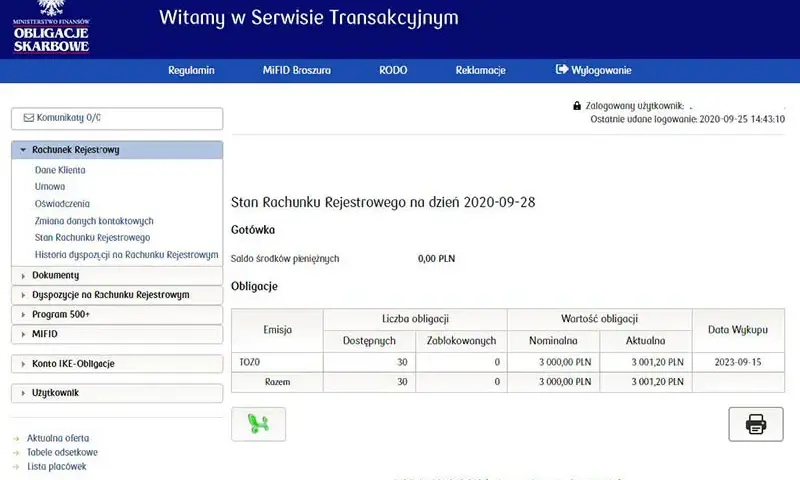Click the Obligacje section heading
This screenshot has height=480, width=800.
point(254,286)
